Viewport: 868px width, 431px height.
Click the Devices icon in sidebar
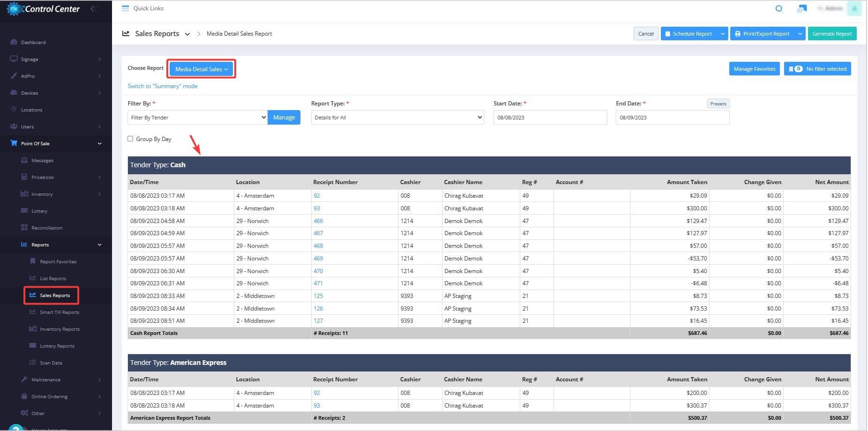(x=14, y=93)
